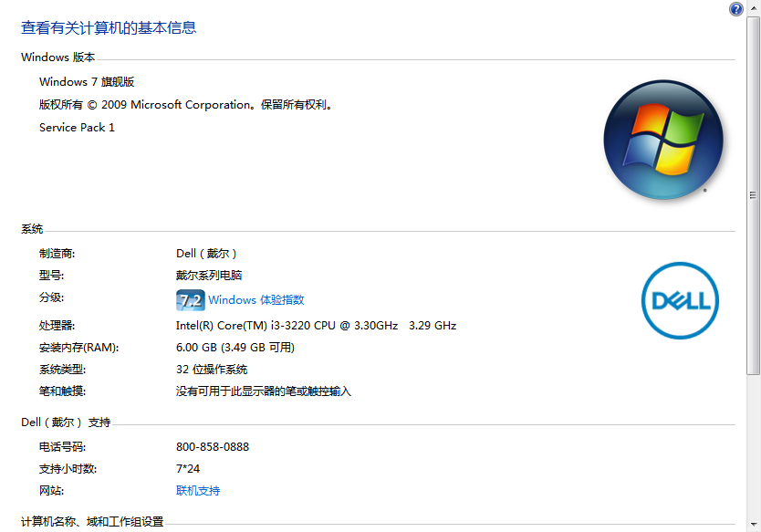Click the 制造商: label
Screen dimensions: 761x532
click(57, 254)
